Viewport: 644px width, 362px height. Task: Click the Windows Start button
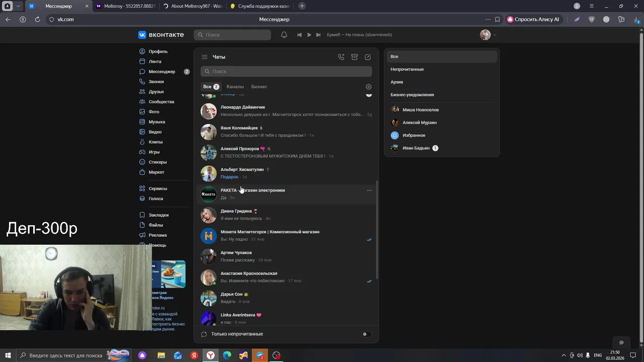coord(8,355)
